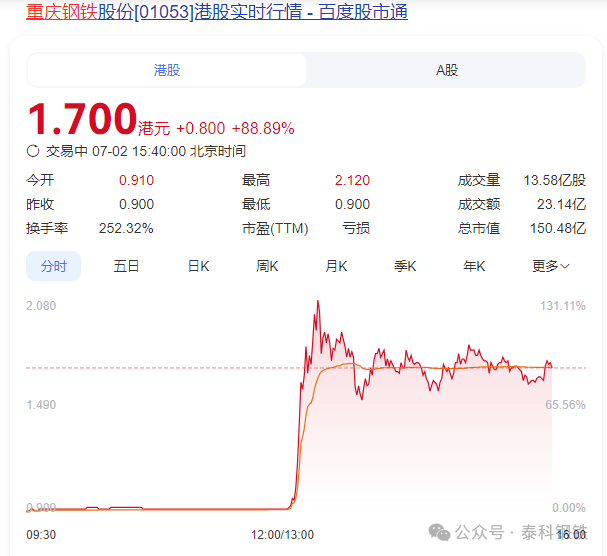This screenshot has height=556, width=607.
Task: Click the percentage change +88.89%
Action: tap(263, 128)
